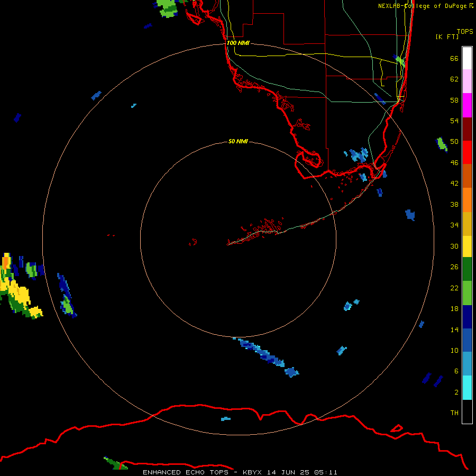This screenshot has width=476, height=476.
Task: Select the legend value "34"
Action: [454, 225]
